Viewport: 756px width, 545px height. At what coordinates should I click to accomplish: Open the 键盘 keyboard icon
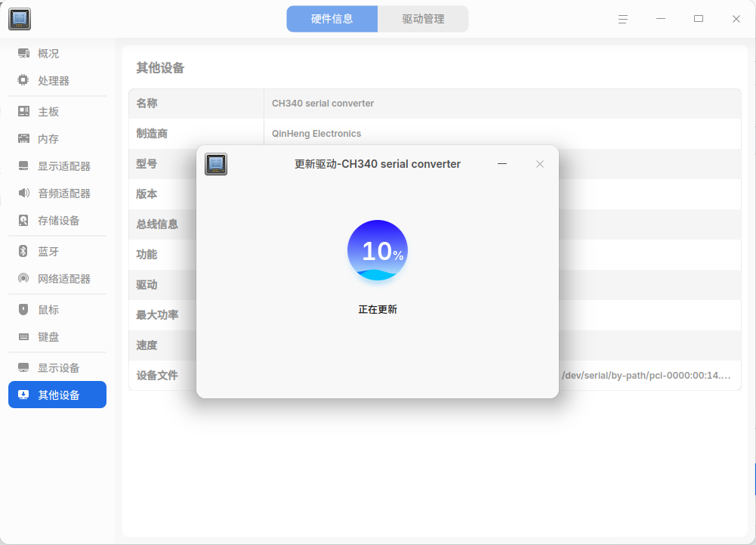pyautogui.click(x=23, y=337)
